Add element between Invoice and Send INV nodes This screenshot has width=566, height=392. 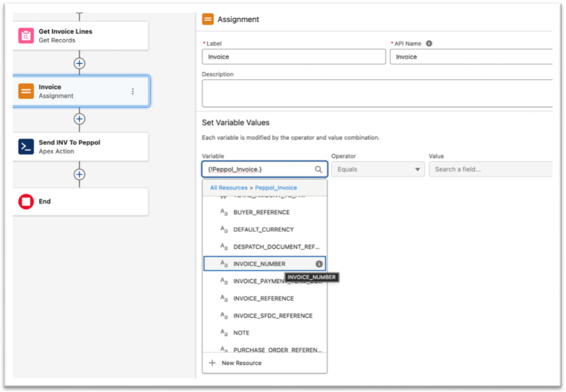80,119
